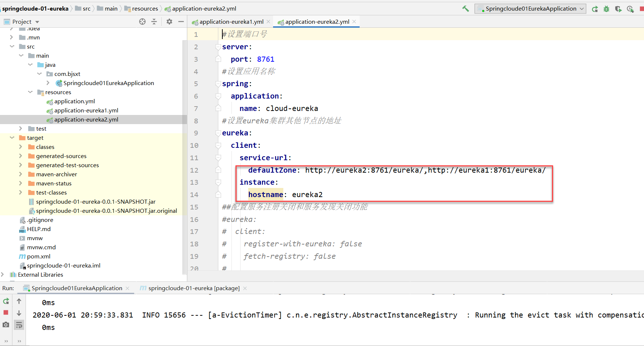Expand the .mvn folder
644x346 pixels.
pos(11,37)
